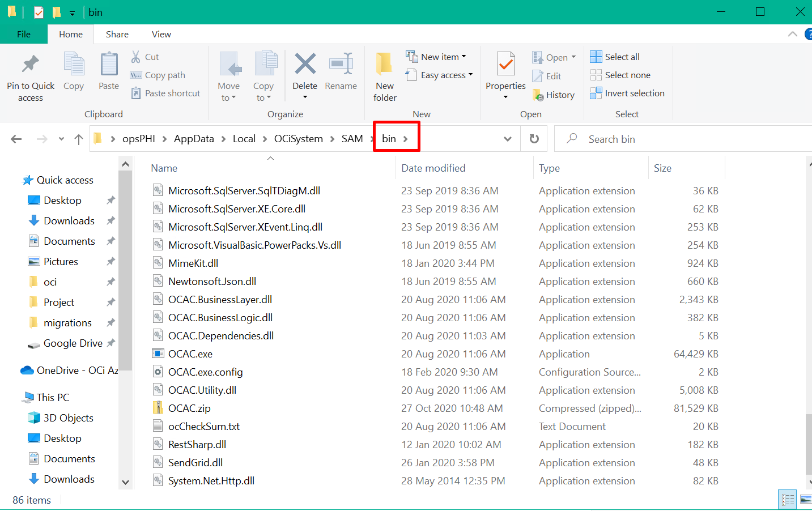This screenshot has width=812, height=511.
Task: Click the Edit ribbon button
Action: pyautogui.click(x=547, y=76)
